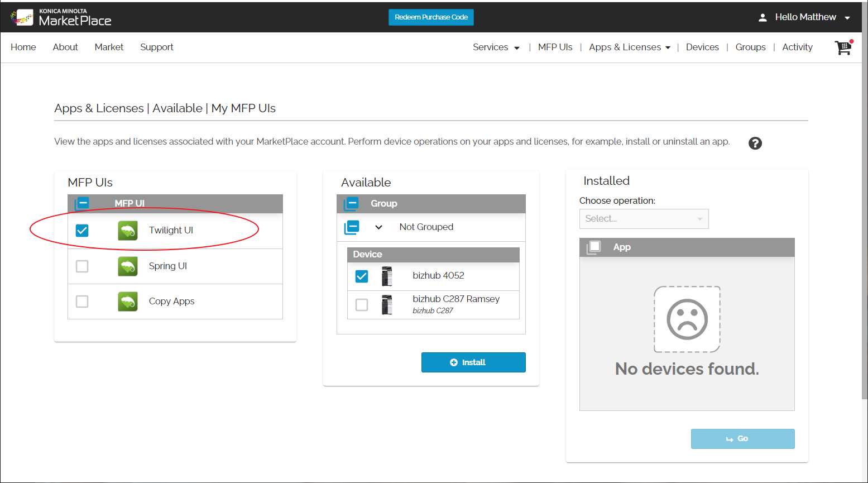Click the Spring UI label
This screenshot has height=483, width=868.
point(168,266)
